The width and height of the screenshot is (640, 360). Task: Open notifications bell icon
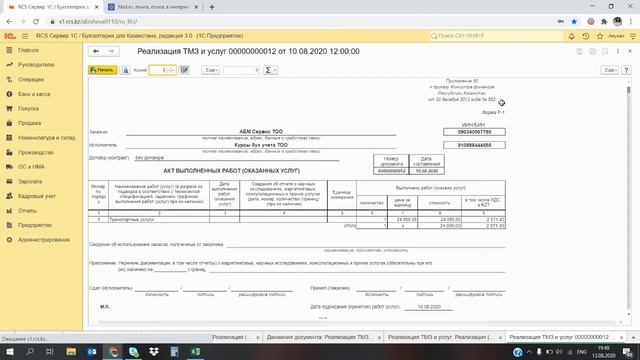pos(571,36)
